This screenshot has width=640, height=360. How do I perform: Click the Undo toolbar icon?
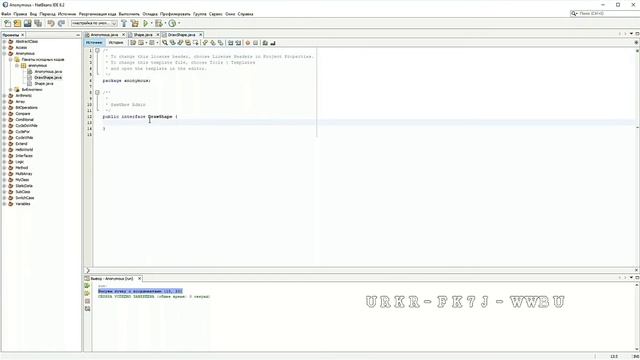click(51, 24)
